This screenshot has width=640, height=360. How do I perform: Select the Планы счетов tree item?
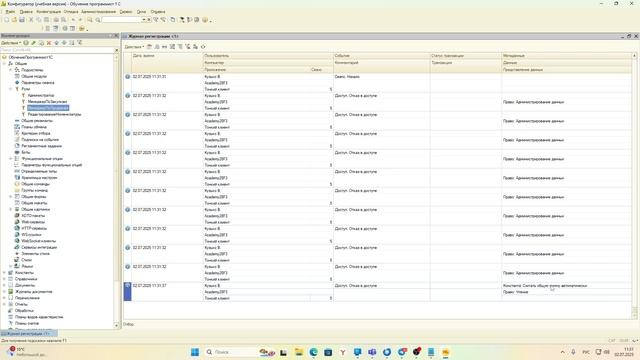[27, 323]
